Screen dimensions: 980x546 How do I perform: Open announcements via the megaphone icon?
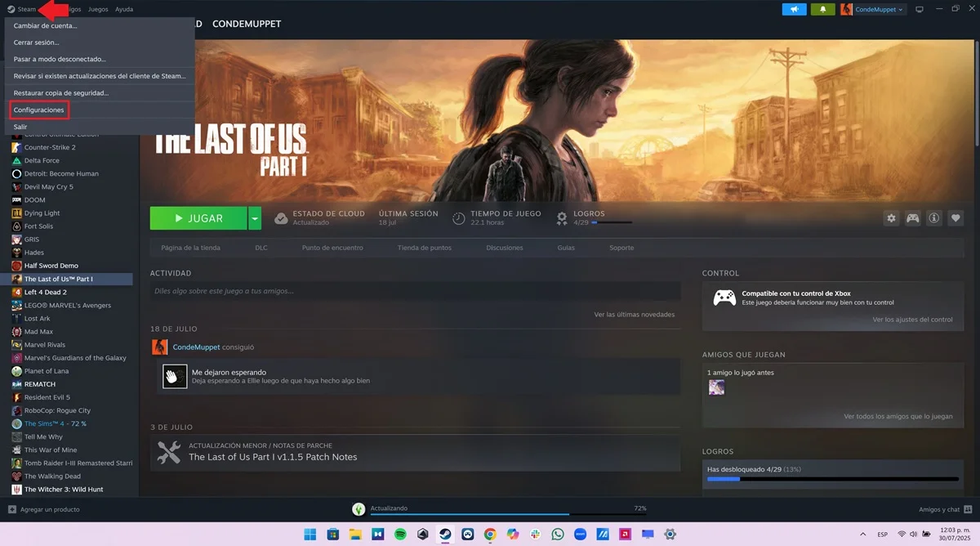(793, 8)
